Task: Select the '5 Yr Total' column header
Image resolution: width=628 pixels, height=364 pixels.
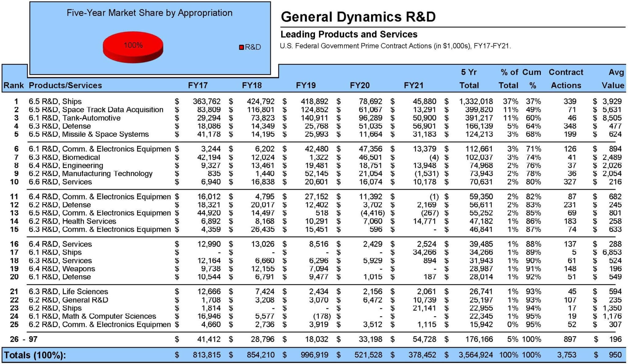Action: pyautogui.click(x=469, y=79)
